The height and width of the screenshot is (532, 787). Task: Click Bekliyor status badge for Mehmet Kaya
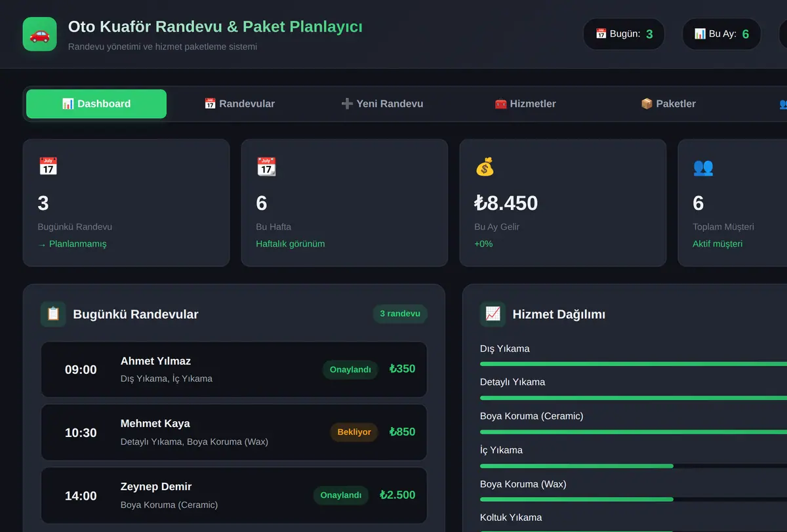coord(354,432)
